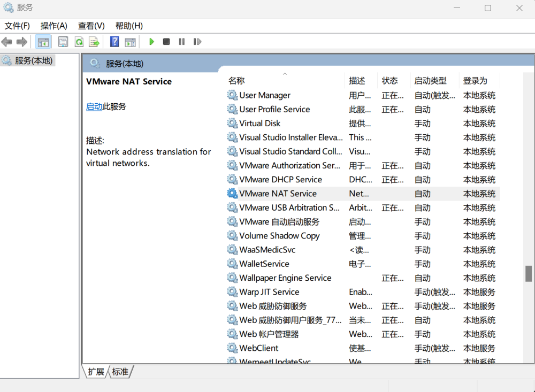Switch to the 标准 tab

(120, 372)
